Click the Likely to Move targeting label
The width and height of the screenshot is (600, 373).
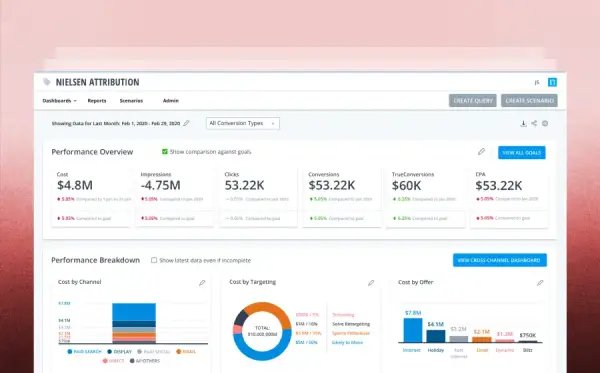coord(347,342)
